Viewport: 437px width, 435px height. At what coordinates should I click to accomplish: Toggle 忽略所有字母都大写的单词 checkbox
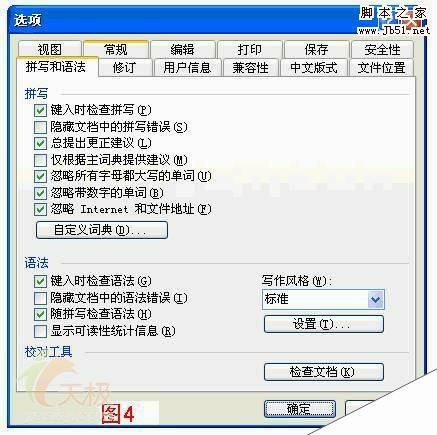click(40, 176)
